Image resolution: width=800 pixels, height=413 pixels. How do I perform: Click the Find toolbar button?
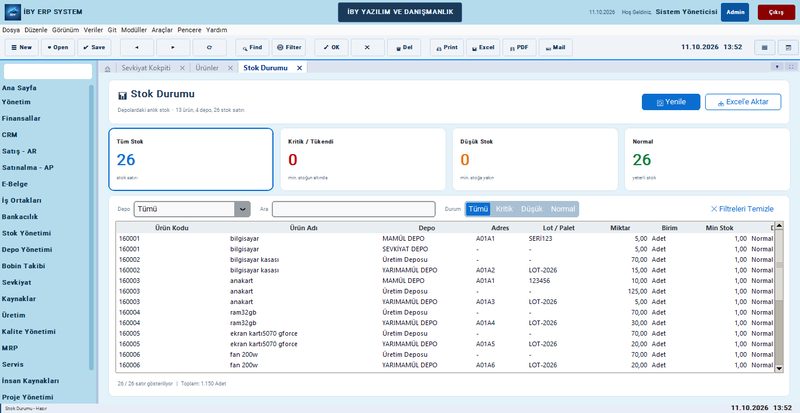[x=252, y=47]
